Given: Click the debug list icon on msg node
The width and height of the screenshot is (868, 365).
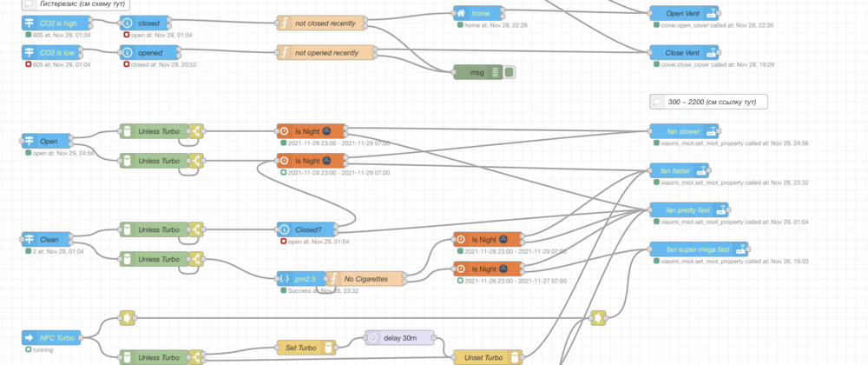Looking at the screenshot, I should [496, 72].
